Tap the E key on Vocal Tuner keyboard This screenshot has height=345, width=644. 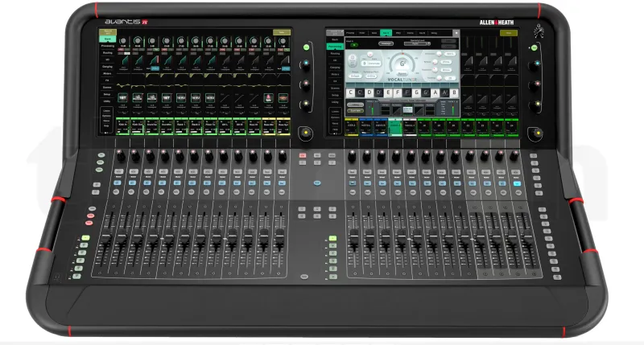388,92
